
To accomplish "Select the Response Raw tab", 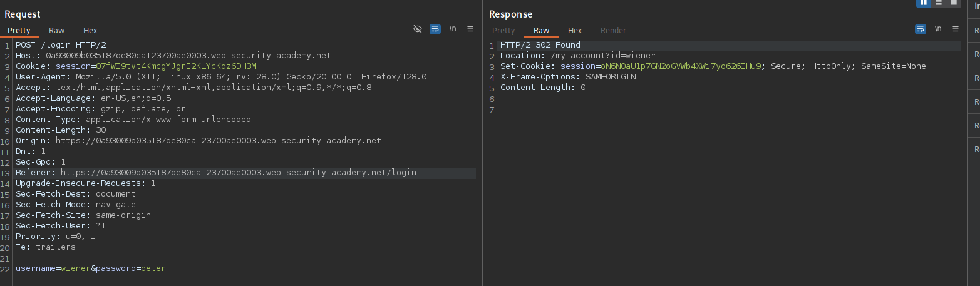I will [x=541, y=31].
